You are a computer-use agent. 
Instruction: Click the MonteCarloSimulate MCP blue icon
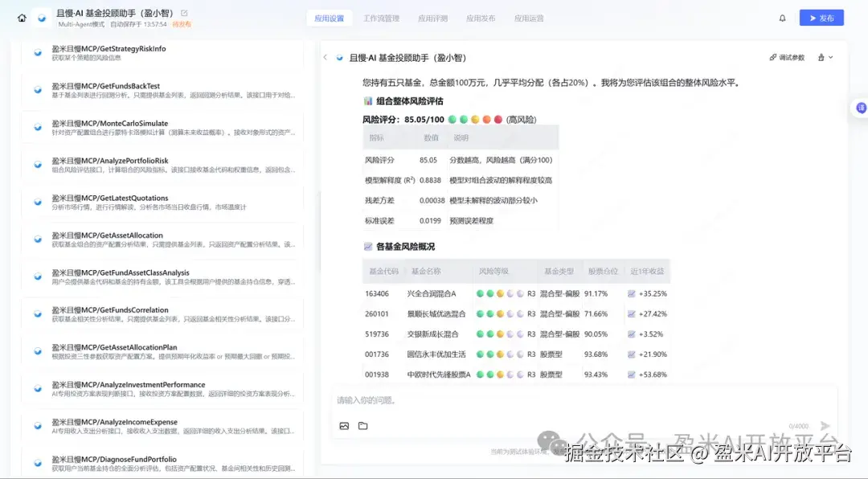click(x=36, y=127)
